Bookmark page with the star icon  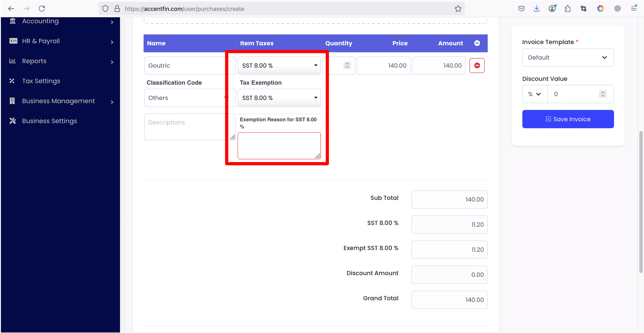(458, 9)
